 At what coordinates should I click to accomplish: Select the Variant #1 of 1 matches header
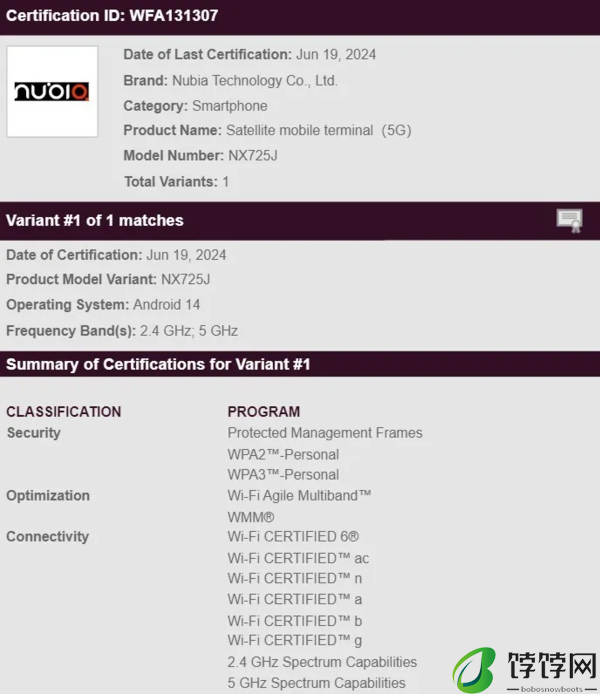click(95, 220)
